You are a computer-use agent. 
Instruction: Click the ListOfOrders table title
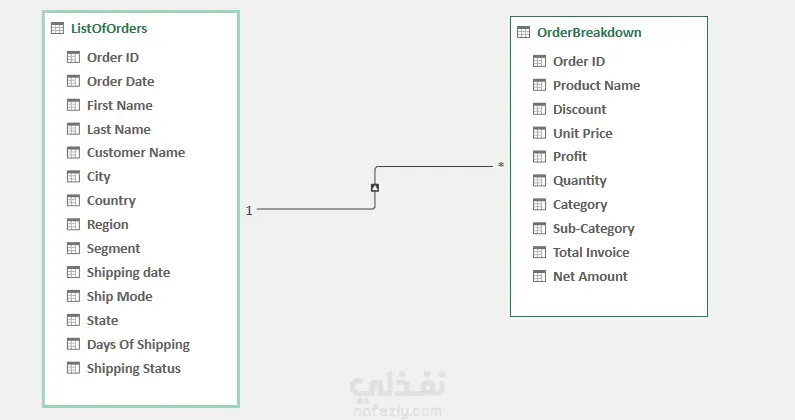[x=109, y=28]
